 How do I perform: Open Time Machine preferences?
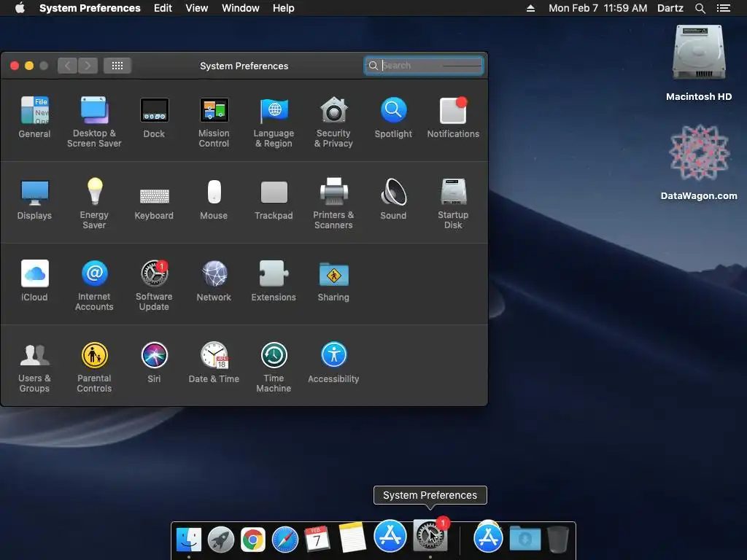click(274, 367)
